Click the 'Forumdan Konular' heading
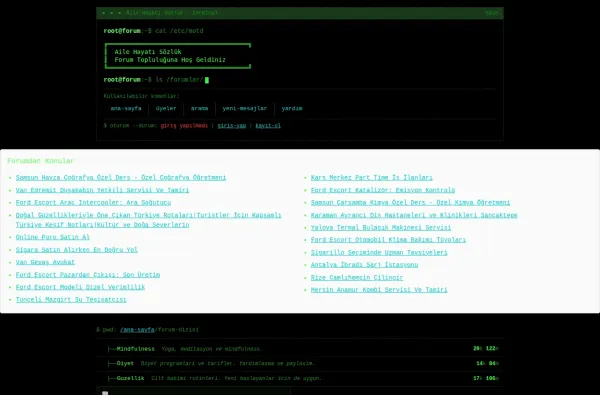The image size is (600, 395). point(40,161)
